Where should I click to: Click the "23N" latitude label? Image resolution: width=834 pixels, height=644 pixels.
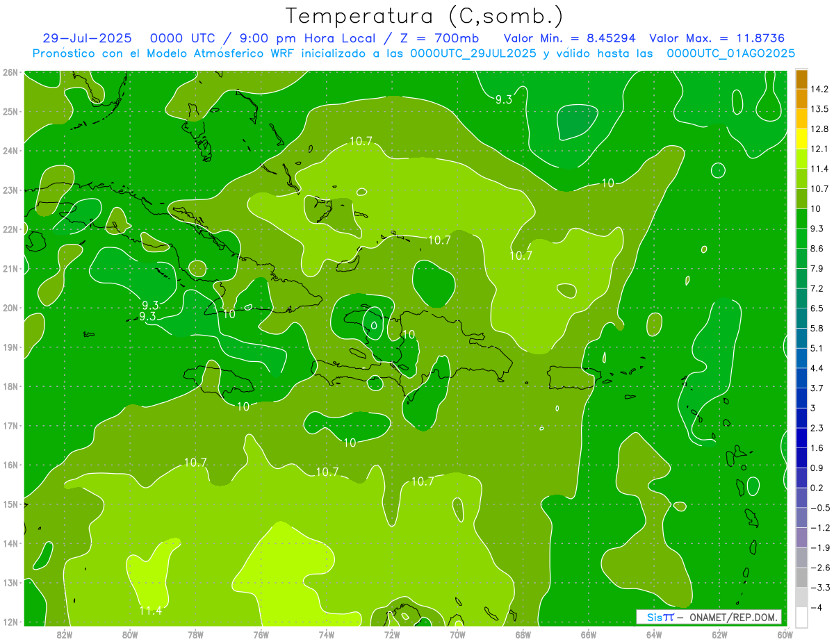10,190
